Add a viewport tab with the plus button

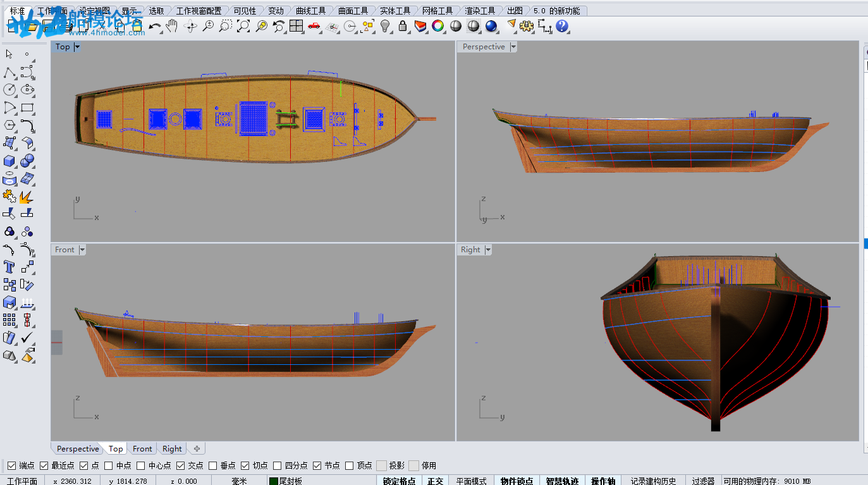point(197,449)
